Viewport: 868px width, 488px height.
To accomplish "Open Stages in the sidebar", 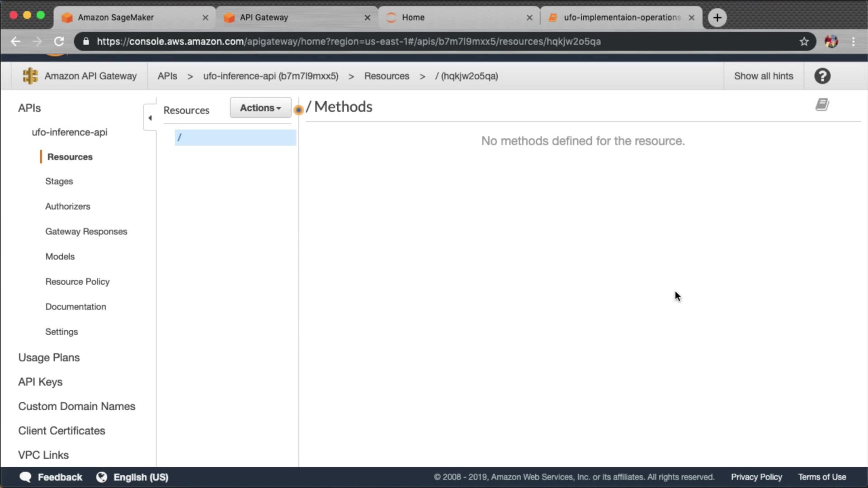I will [59, 181].
